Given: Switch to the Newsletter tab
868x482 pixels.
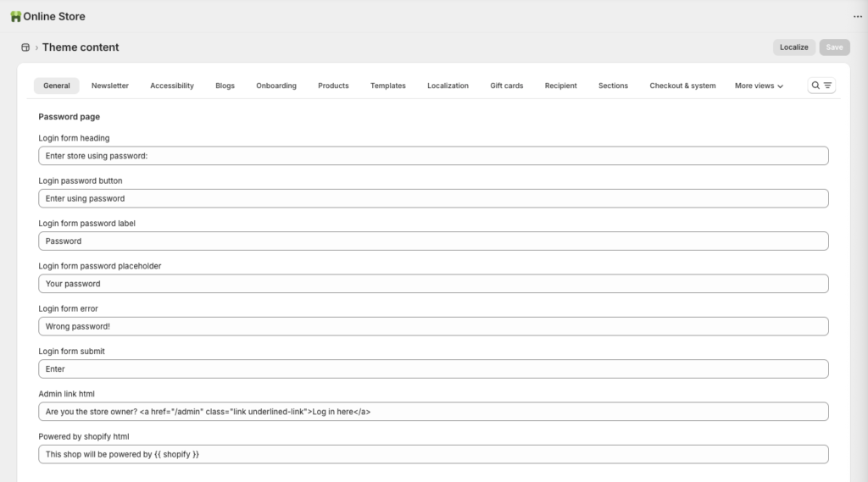Looking at the screenshot, I should [110, 86].
